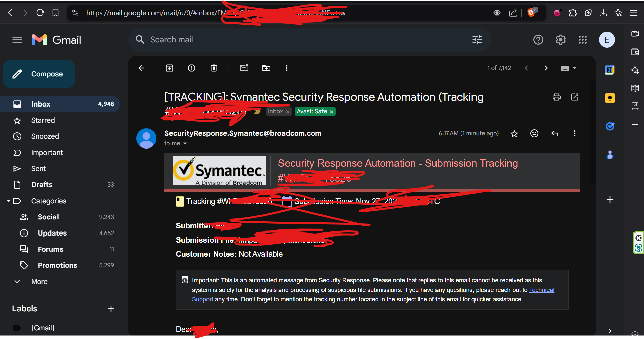Open the browser Share icon
Viewport: 644px width, 339px height.
[513, 13]
